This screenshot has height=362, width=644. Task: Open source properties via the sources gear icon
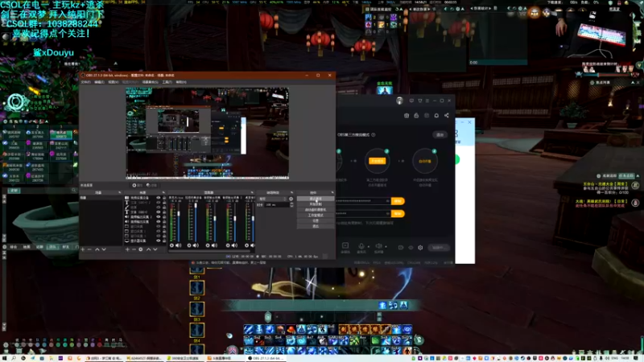pos(140,249)
